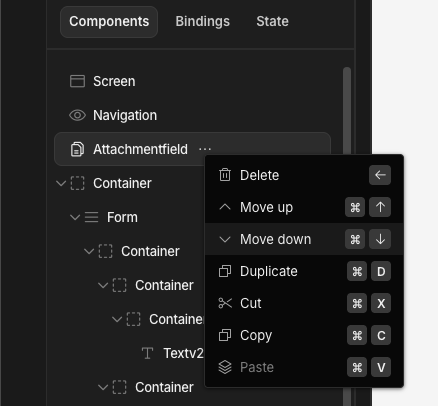The width and height of the screenshot is (438, 406).
Task: Click the Screen component icon
Action: click(77, 81)
